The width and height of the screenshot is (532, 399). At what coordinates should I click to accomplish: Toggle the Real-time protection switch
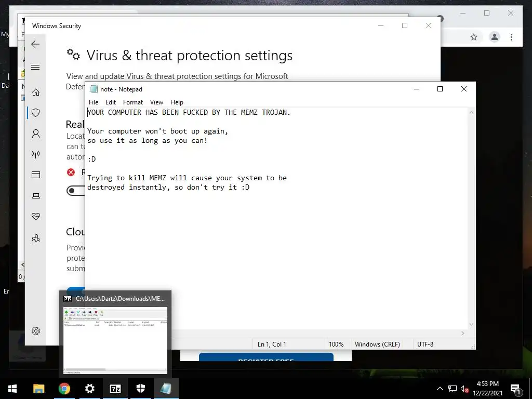tap(76, 191)
